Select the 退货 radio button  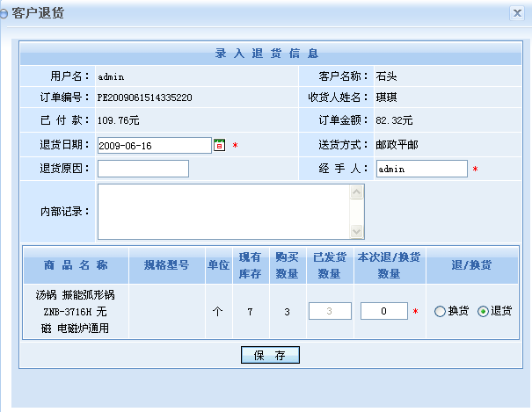(483, 311)
